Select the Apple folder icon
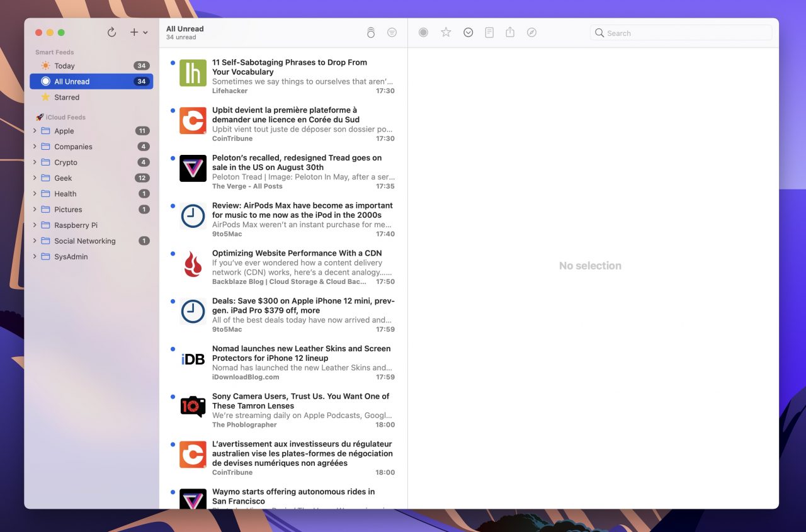 pyautogui.click(x=45, y=131)
